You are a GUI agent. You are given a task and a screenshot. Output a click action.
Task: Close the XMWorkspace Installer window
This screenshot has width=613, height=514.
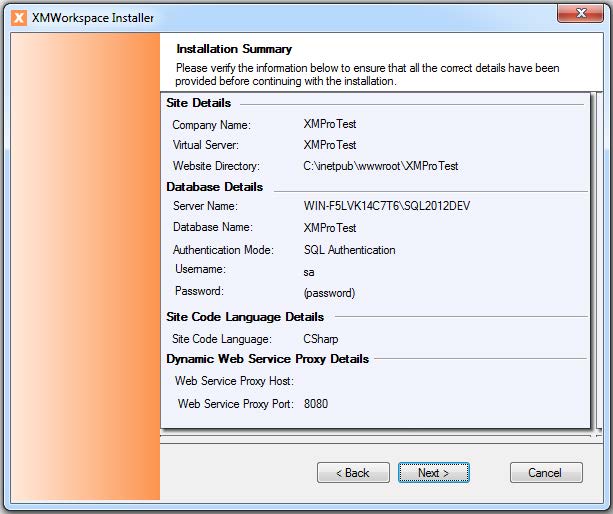click(581, 14)
